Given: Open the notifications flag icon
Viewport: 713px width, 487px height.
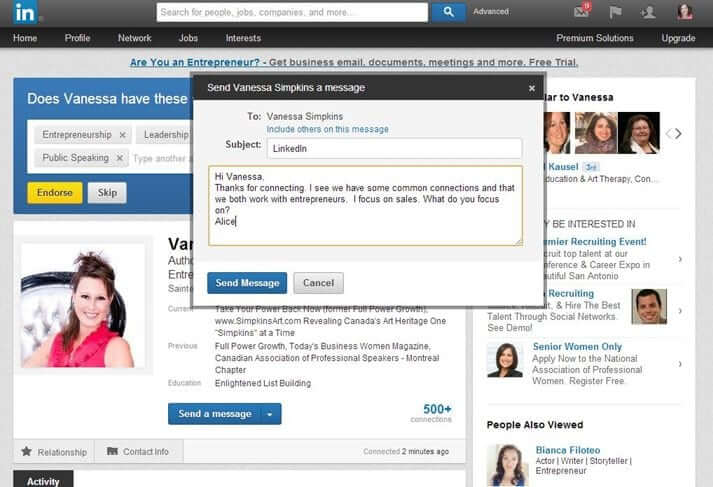Looking at the screenshot, I should coord(615,12).
